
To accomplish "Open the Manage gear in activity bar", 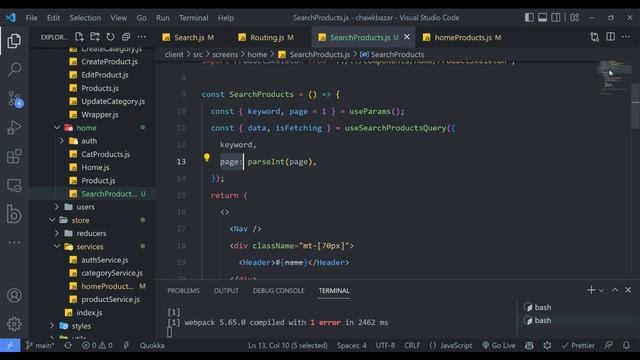I will coord(14,324).
